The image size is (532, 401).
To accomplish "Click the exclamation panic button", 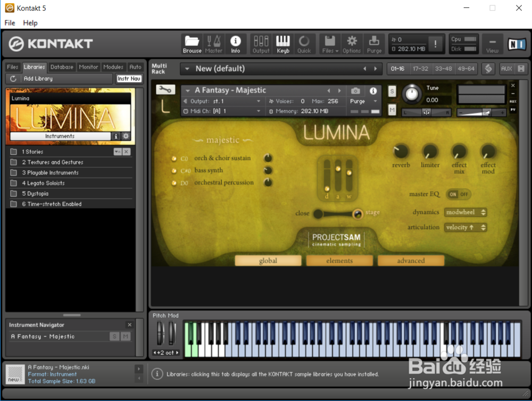I will click(x=435, y=44).
